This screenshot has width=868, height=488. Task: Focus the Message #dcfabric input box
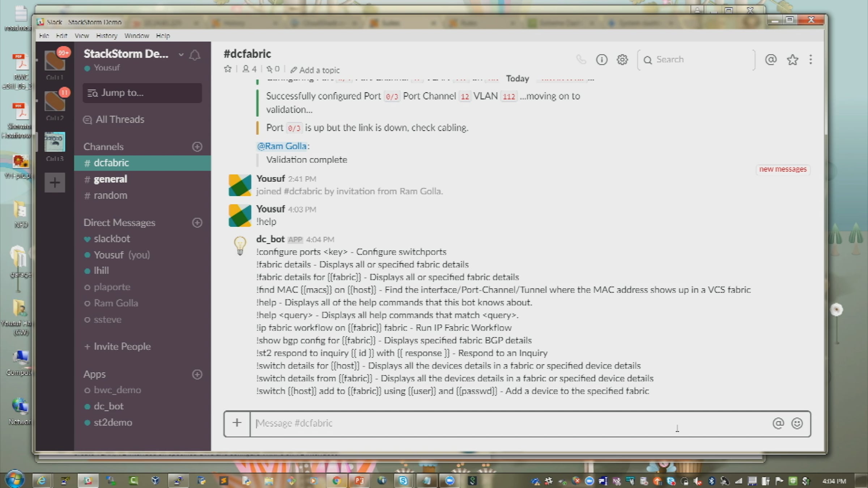pos(510,423)
